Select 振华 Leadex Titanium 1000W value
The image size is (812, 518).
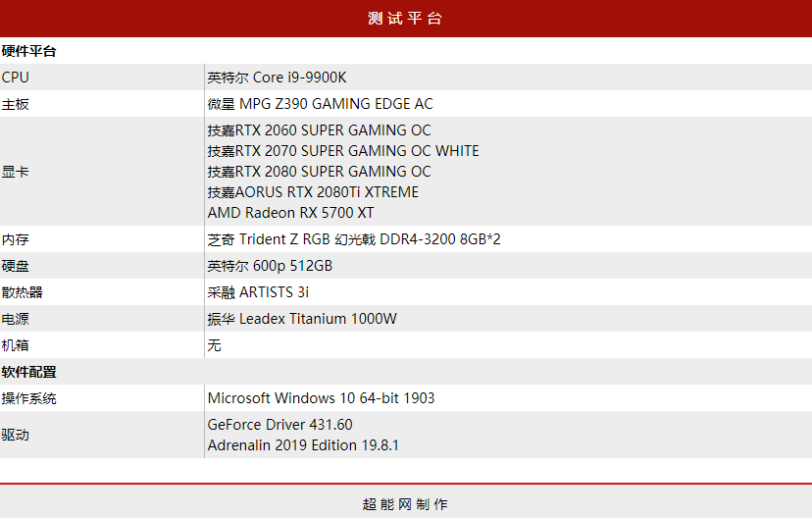click(x=302, y=319)
